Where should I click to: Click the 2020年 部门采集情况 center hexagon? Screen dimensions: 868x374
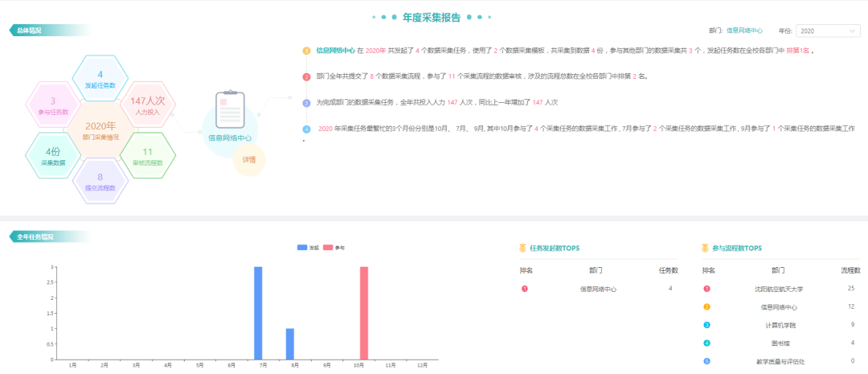tap(100, 131)
